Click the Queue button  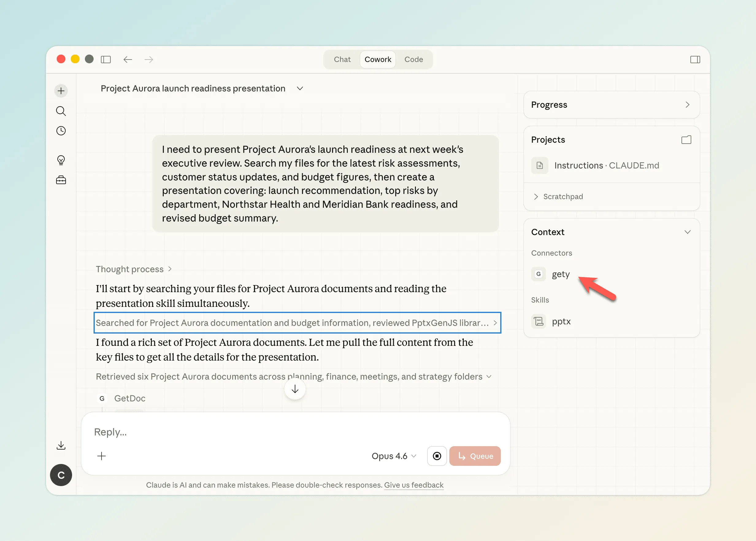coord(475,456)
